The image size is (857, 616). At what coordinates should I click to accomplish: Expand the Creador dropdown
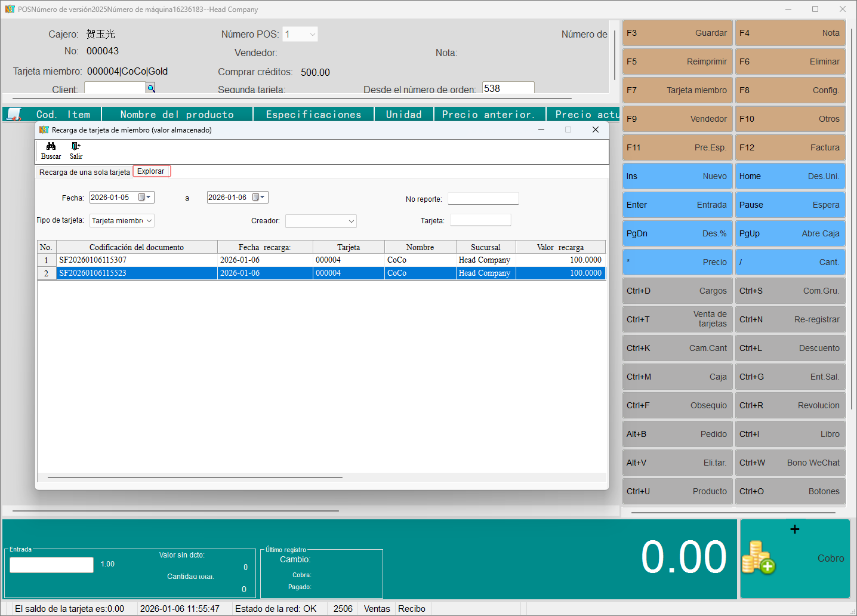coord(351,221)
